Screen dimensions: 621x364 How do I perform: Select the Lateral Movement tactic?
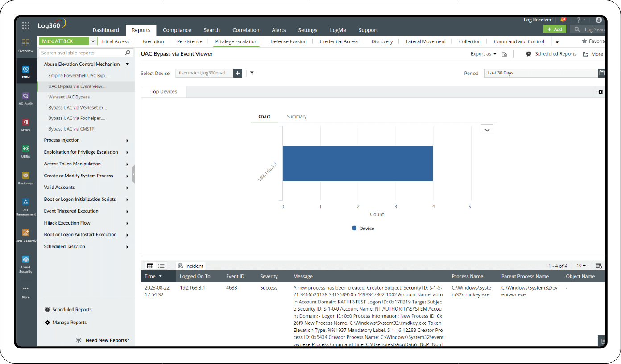pyautogui.click(x=426, y=41)
